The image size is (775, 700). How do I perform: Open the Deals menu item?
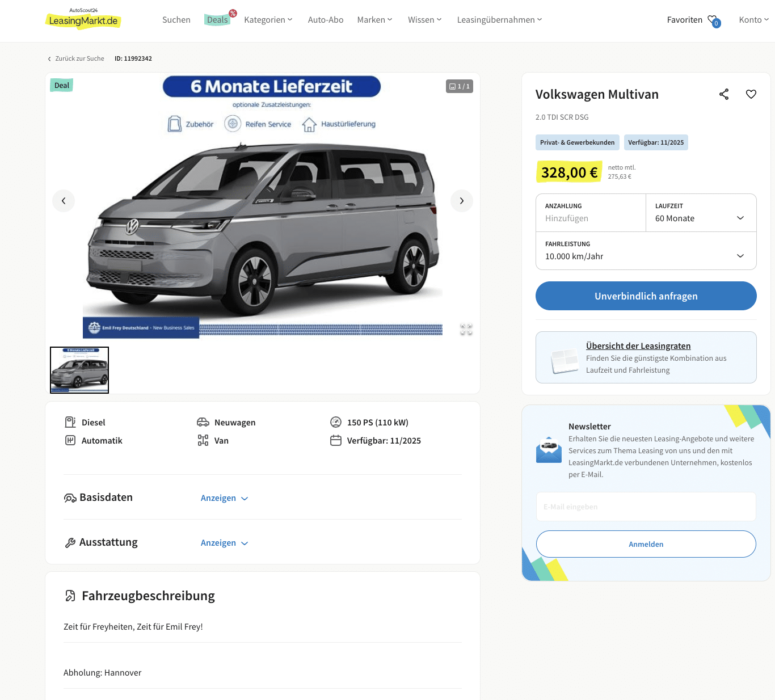(x=217, y=20)
